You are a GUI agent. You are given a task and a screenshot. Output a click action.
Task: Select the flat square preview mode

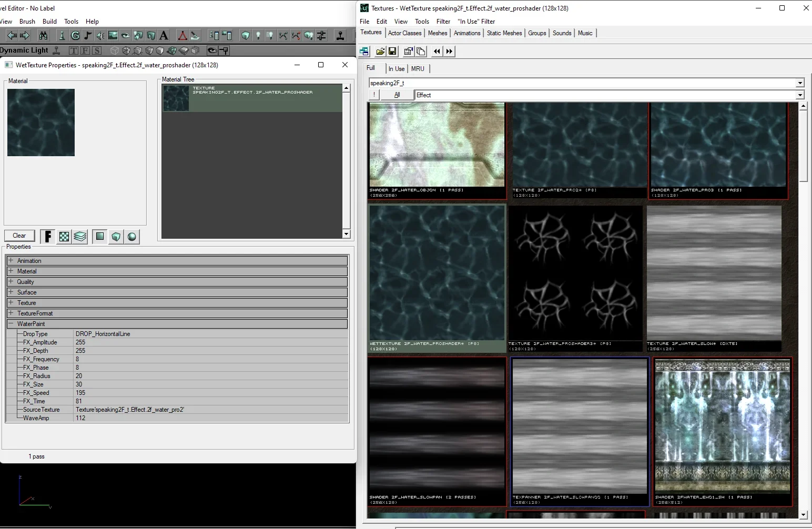pos(100,237)
